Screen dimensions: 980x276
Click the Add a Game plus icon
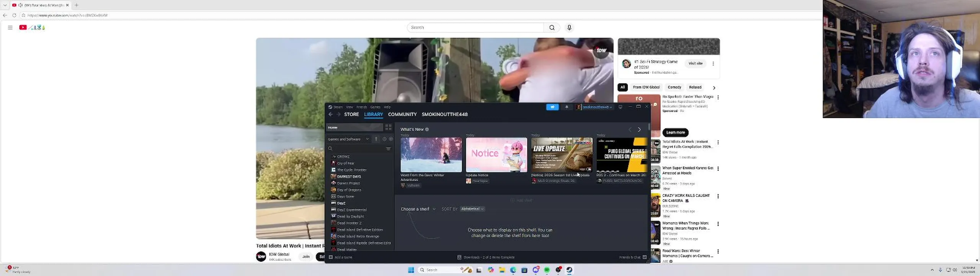click(x=331, y=257)
